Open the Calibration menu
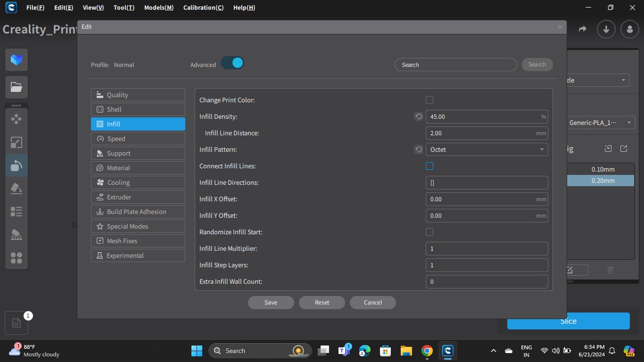 [x=203, y=8]
